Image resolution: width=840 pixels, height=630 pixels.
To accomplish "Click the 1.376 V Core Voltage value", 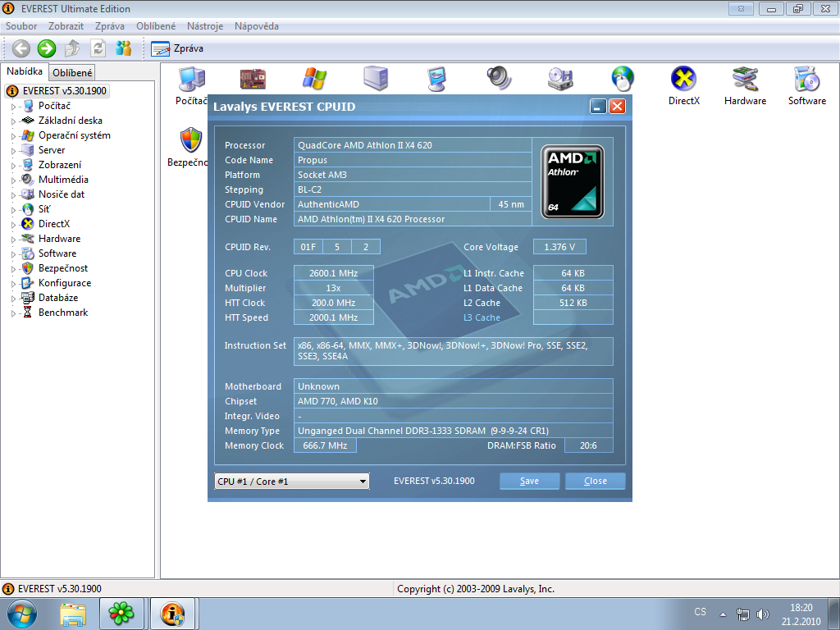I will tap(559, 247).
